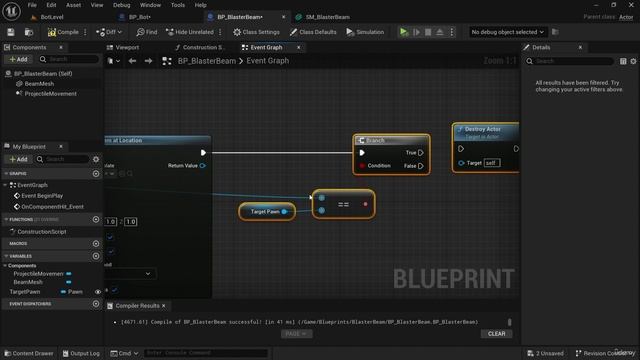Open the Diff dropdown
Screen dimensions: 640x360
point(109,32)
